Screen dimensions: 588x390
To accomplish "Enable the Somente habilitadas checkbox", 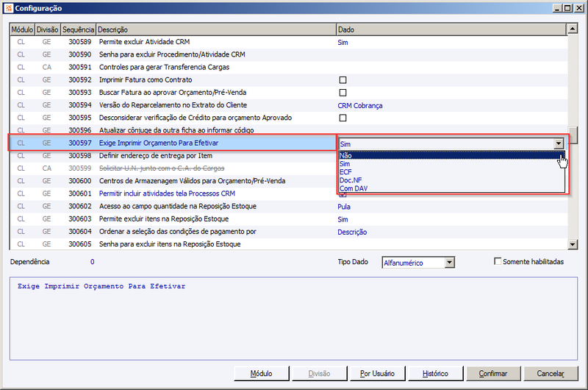I will coord(498,261).
